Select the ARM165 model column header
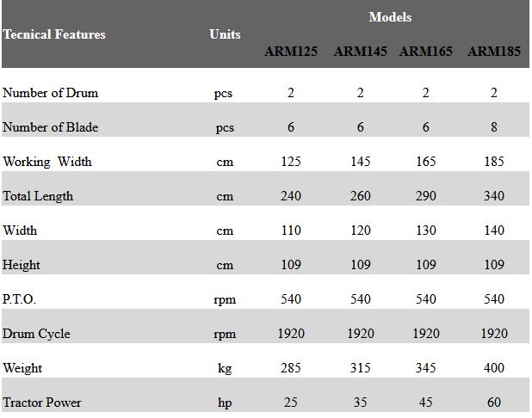The width and height of the screenshot is (532, 418). coord(425,52)
